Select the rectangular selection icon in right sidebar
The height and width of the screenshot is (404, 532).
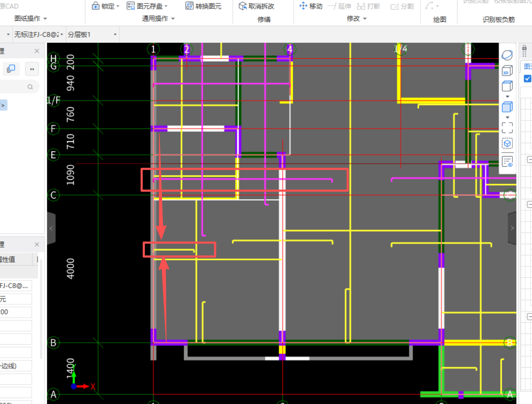(x=507, y=127)
